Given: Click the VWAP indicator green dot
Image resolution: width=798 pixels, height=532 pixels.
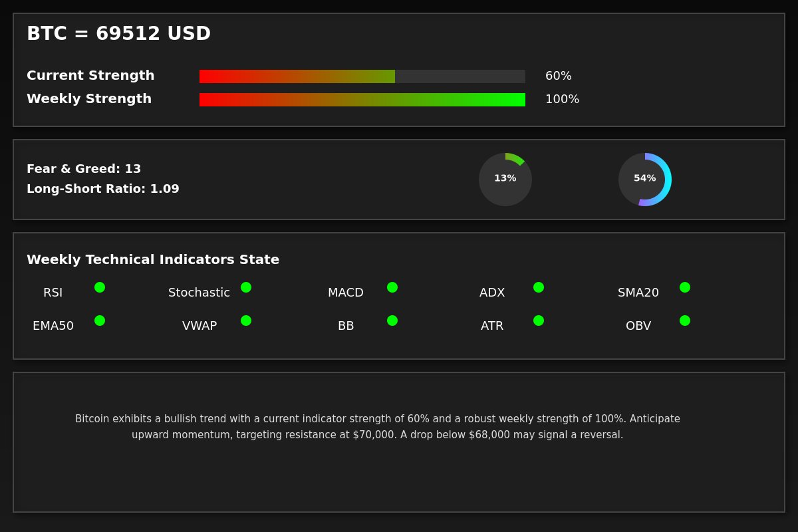Looking at the screenshot, I should tap(246, 321).
